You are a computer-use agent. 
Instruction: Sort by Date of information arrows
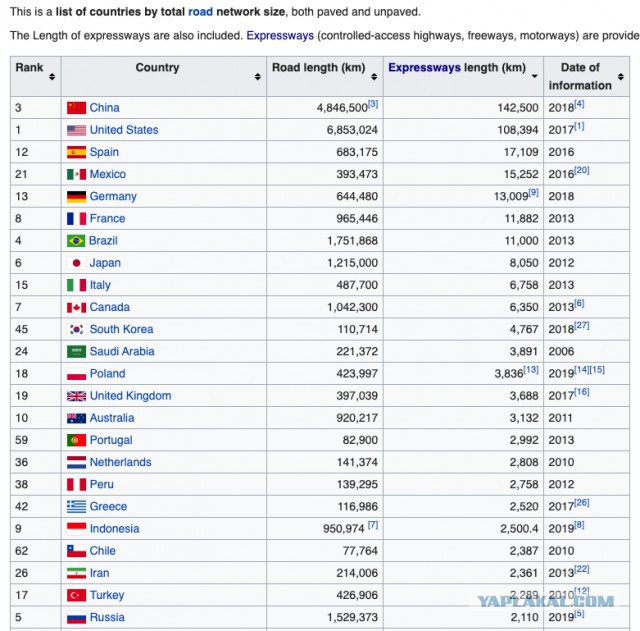tap(620, 76)
